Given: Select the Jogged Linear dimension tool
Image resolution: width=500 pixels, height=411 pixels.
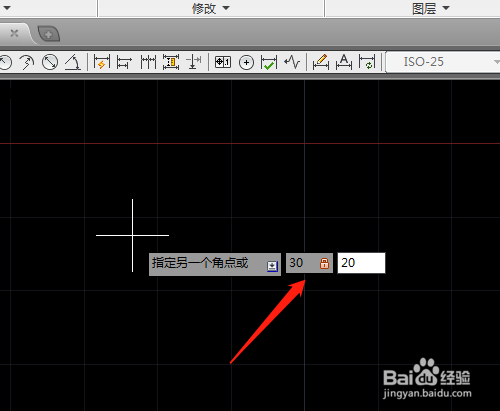Looking at the screenshot, I should (x=292, y=62).
